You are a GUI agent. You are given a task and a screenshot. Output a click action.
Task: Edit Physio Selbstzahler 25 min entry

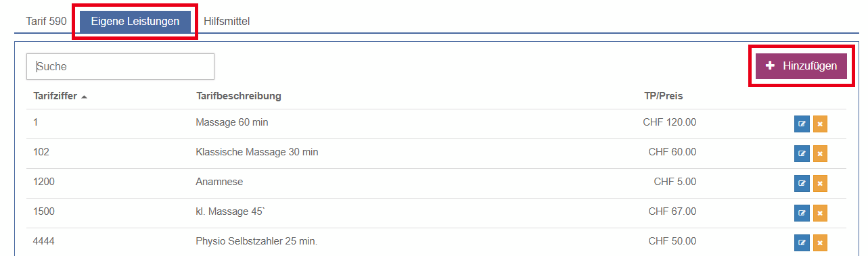click(802, 242)
